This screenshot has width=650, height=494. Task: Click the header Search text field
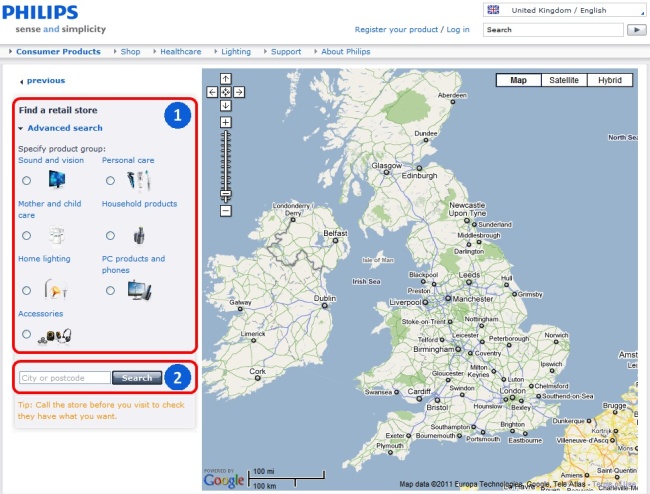[x=553, y=30]
